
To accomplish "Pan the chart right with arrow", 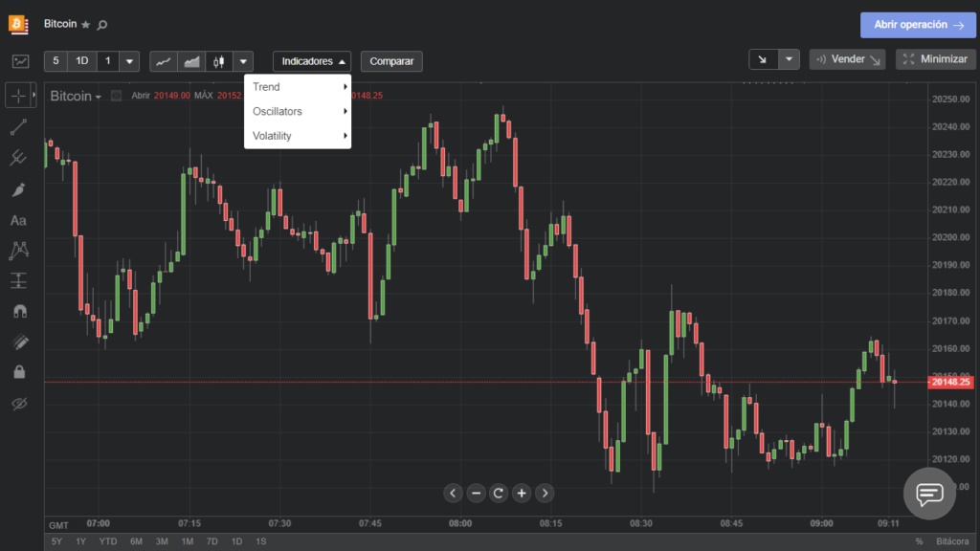I will click(x=545, y=493).
